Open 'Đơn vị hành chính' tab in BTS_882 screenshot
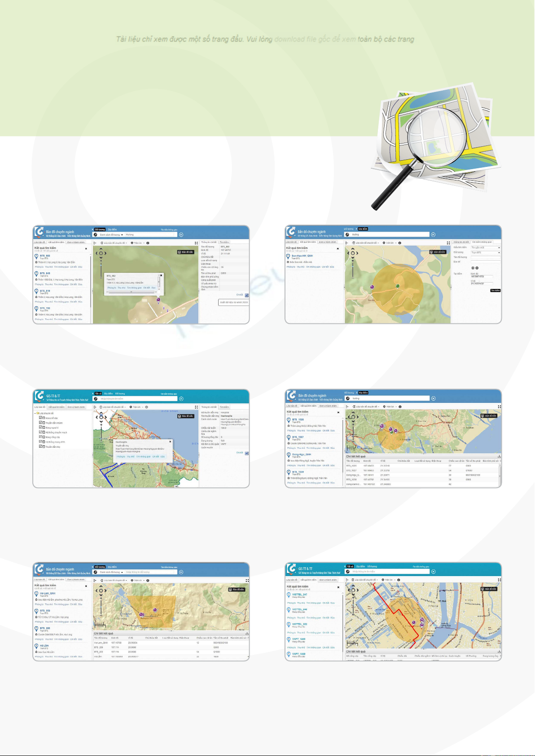Screen dimensions: 535x756 coord(76,242)
